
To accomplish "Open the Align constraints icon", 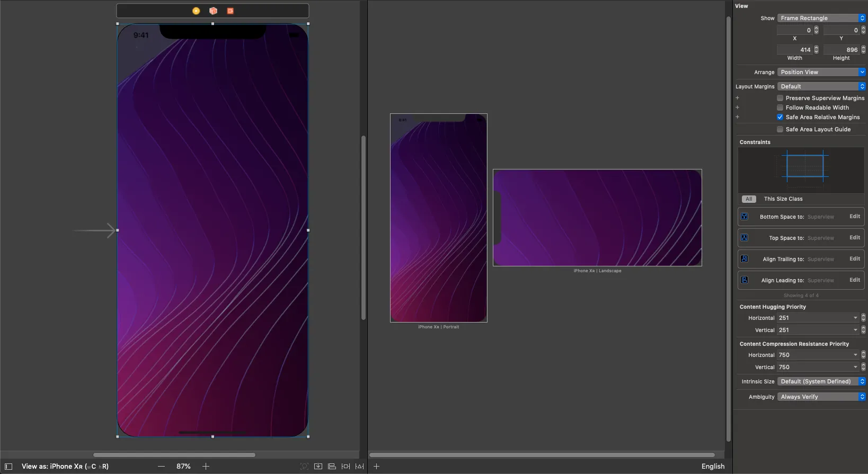I will point(332,467).
